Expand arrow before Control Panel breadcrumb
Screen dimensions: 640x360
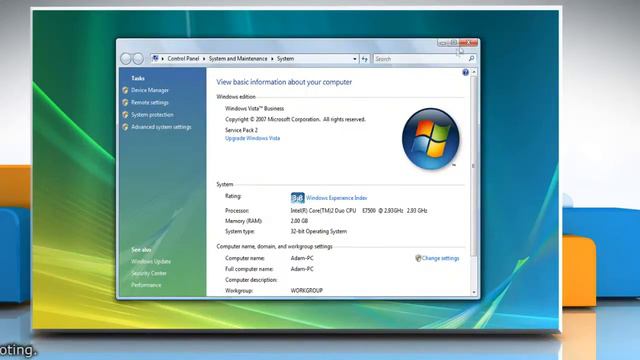coord(162,59)
